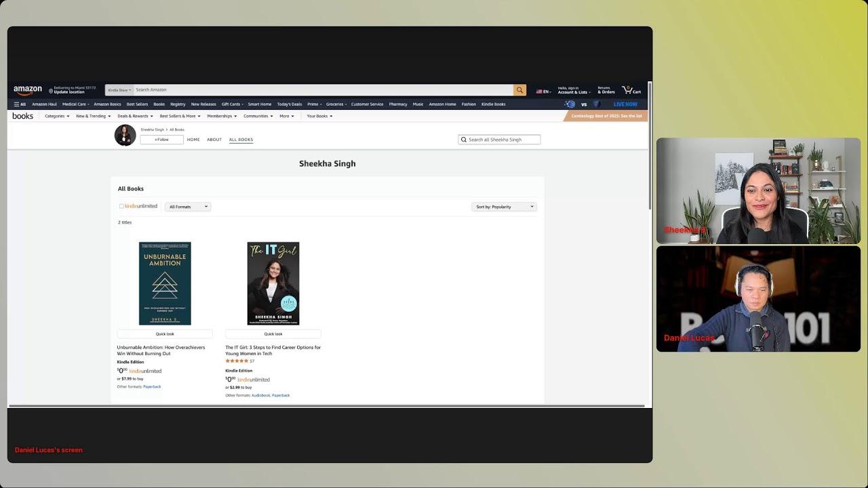This screenshot has width=868, height=488.
Task: Click Quick look under Unburnable Ambition
Action: pyautogui.click(x=165, y=333)
